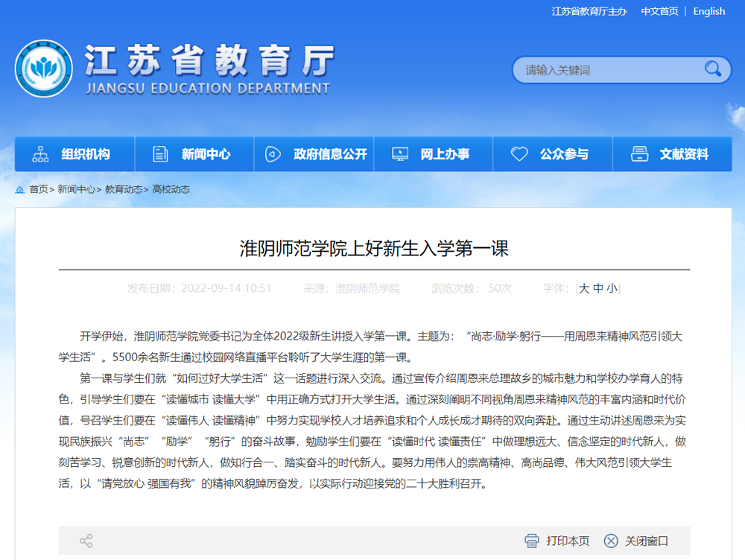Click the 文献资料 archive icon
Image resolution: width=745 pixels, height=560 pixels.
[639, 154]
